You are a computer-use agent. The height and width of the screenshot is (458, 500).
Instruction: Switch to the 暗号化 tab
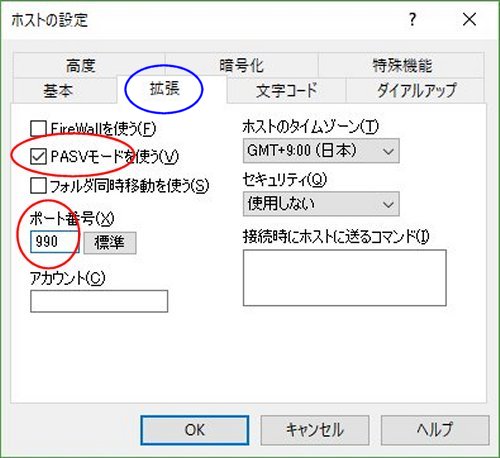pos(241,65)
